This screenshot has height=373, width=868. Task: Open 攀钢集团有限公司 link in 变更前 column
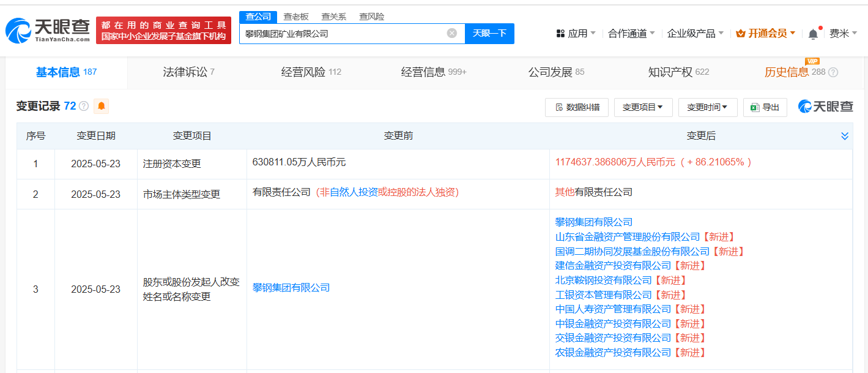point(291,288)
